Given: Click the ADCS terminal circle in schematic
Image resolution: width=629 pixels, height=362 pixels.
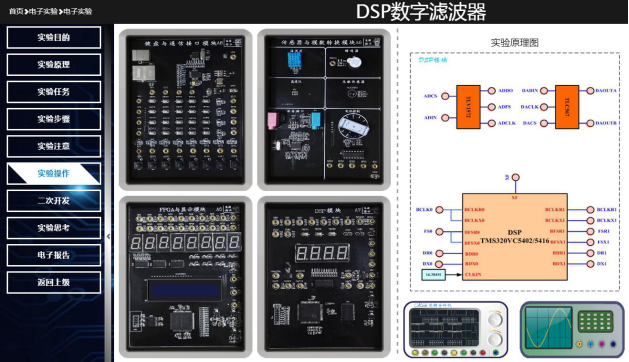Looking at the screenshot, I should (x=445, y=96).
